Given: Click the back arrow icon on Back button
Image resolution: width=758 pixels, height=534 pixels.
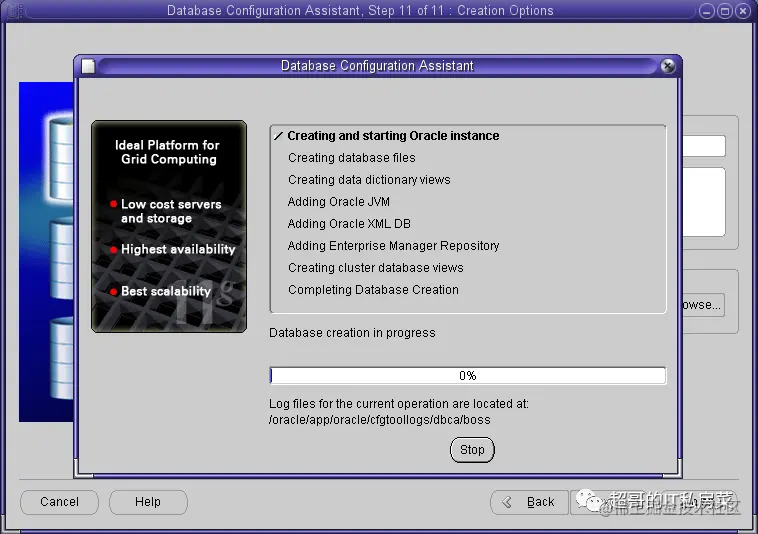Looking at the screenshot, I should coord(507,502).
